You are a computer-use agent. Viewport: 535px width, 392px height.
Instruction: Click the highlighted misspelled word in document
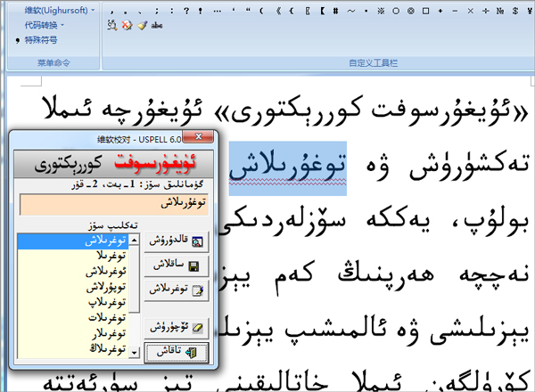tap(288, 168)
